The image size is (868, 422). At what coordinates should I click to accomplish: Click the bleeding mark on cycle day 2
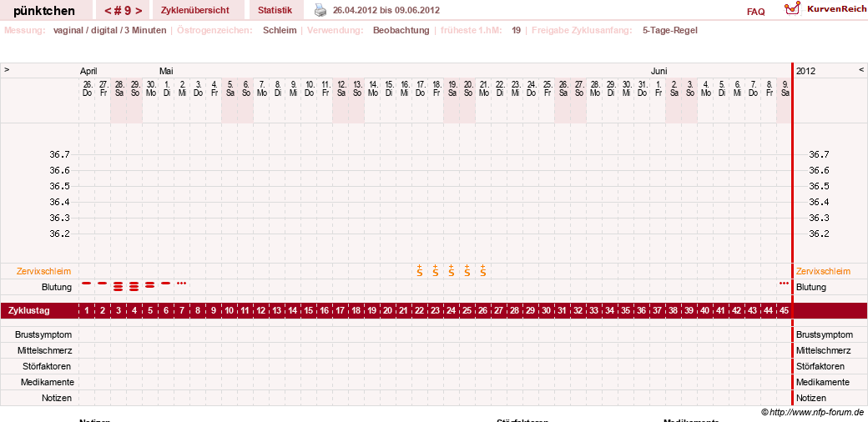(x=102, y=284)
